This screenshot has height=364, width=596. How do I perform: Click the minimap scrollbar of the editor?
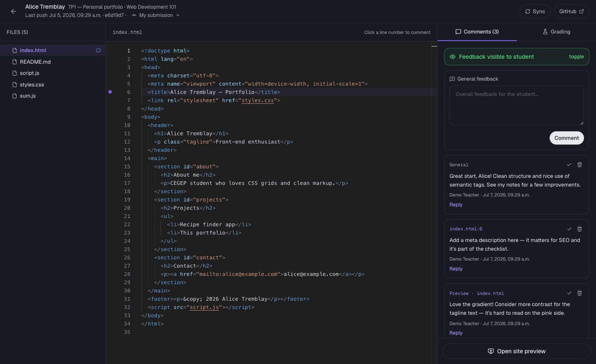[x=434, y=203]
